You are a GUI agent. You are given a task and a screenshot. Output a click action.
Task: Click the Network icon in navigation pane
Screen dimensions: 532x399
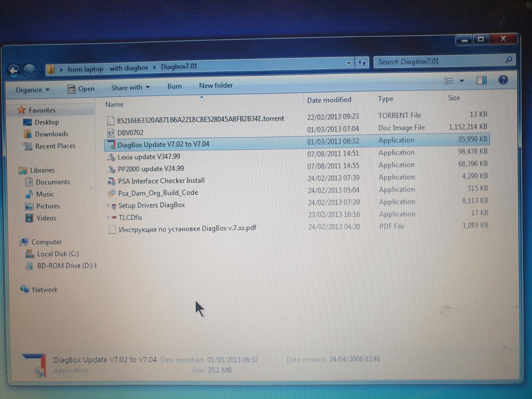click(x=25, y=289)
